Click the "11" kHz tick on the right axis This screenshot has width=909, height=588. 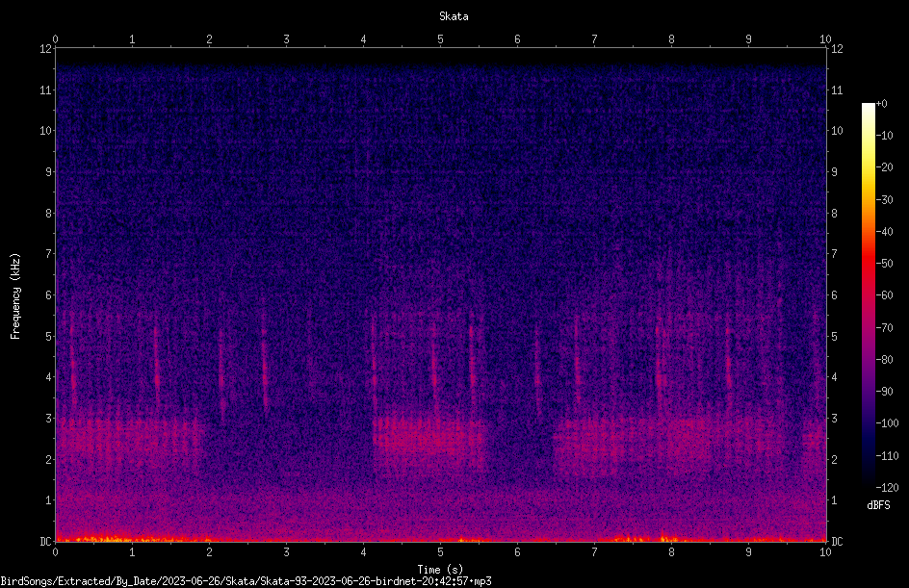point(837,89)
